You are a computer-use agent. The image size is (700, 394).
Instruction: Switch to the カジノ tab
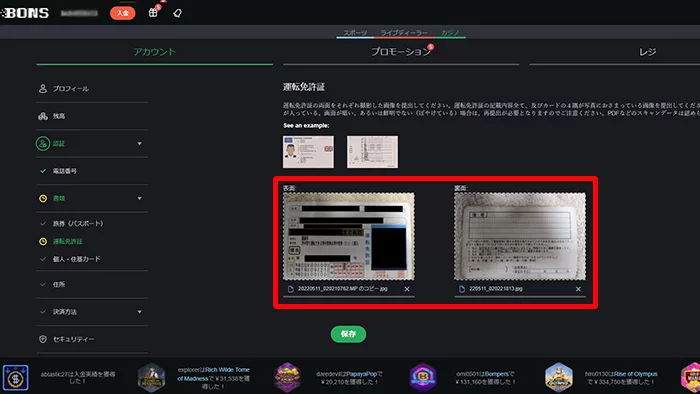pos(450,33)
